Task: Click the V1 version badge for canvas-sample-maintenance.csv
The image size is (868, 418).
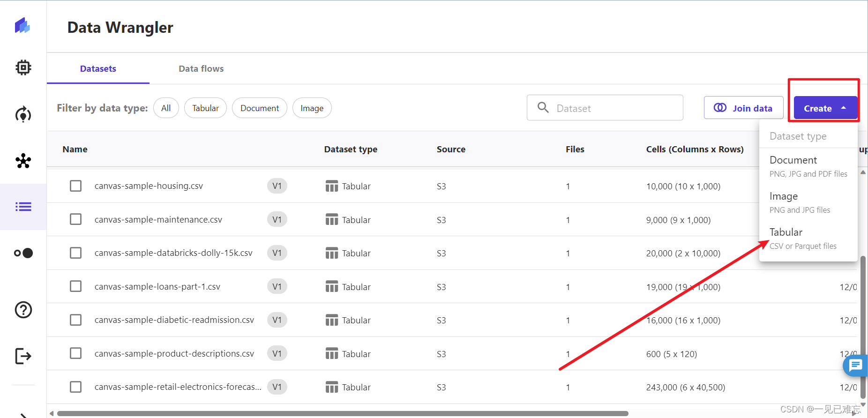Action: click(x=277, y=219)
